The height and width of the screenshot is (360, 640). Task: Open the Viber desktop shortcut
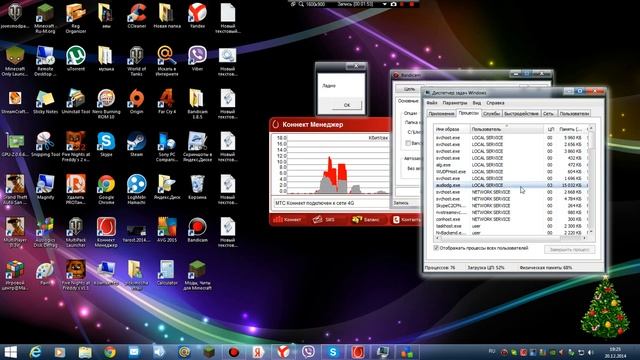[197, 59]
